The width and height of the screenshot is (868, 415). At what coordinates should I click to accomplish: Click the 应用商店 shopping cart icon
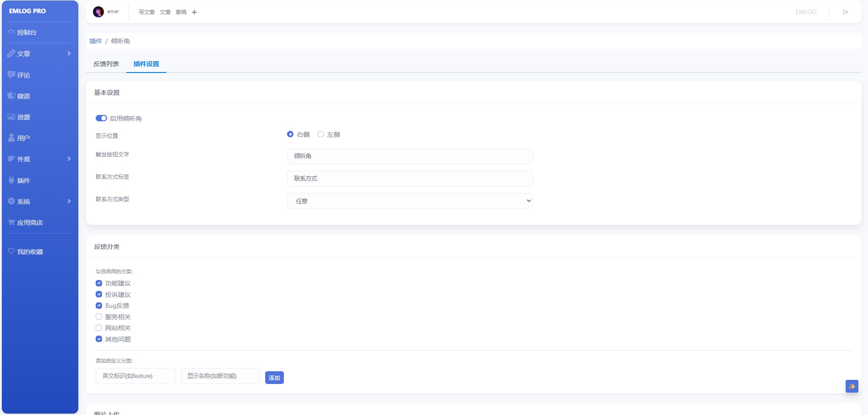(11, 222)
